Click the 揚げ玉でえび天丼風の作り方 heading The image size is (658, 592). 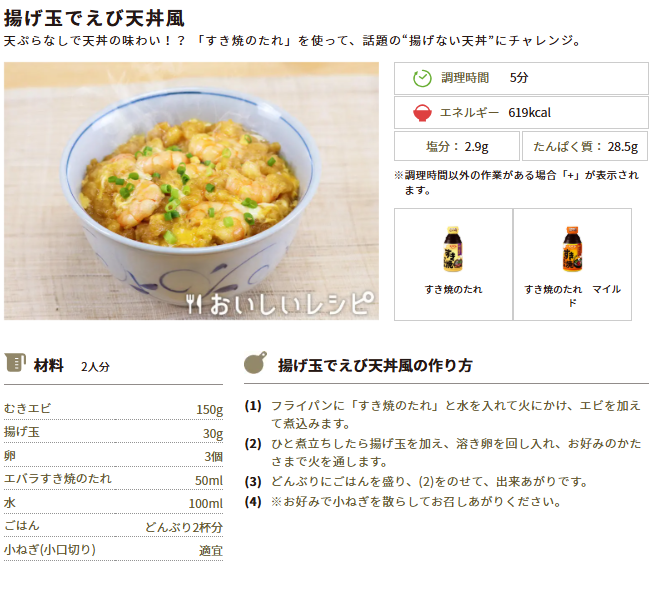(x=375, y=365)
